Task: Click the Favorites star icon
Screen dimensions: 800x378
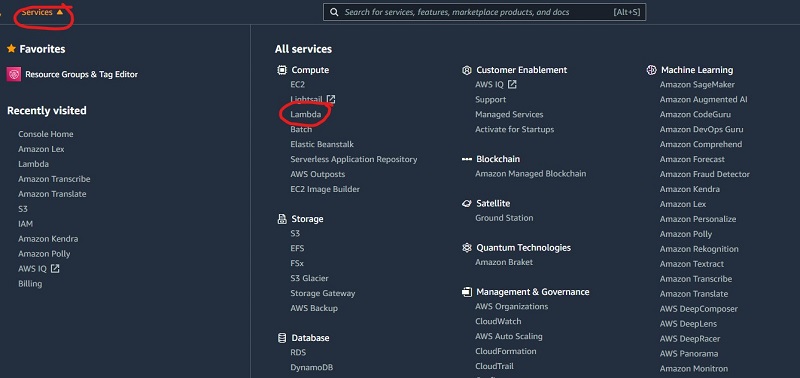Action: [11, 48]
